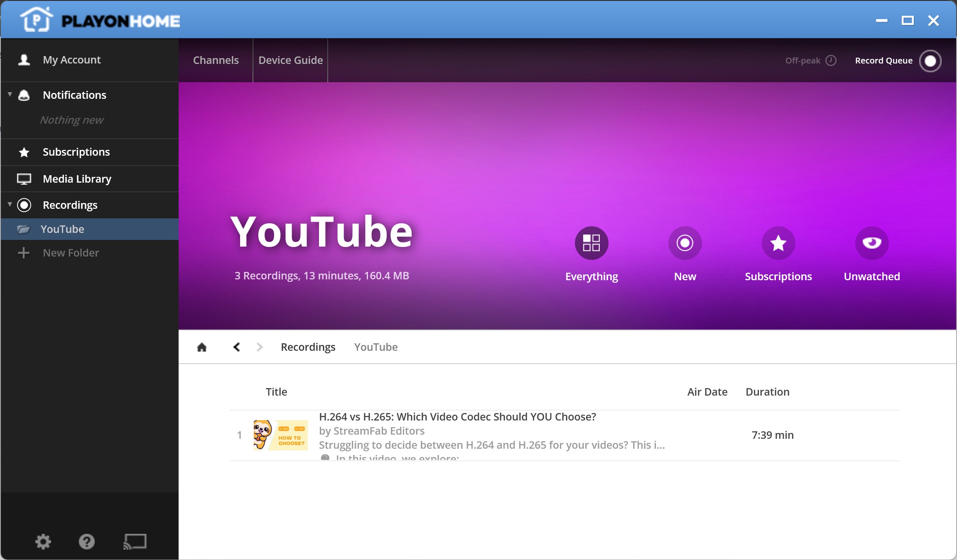This screenshot has width=957, height=560.
Task: Show New recordings via circle icon
Action: coord(685,243)
